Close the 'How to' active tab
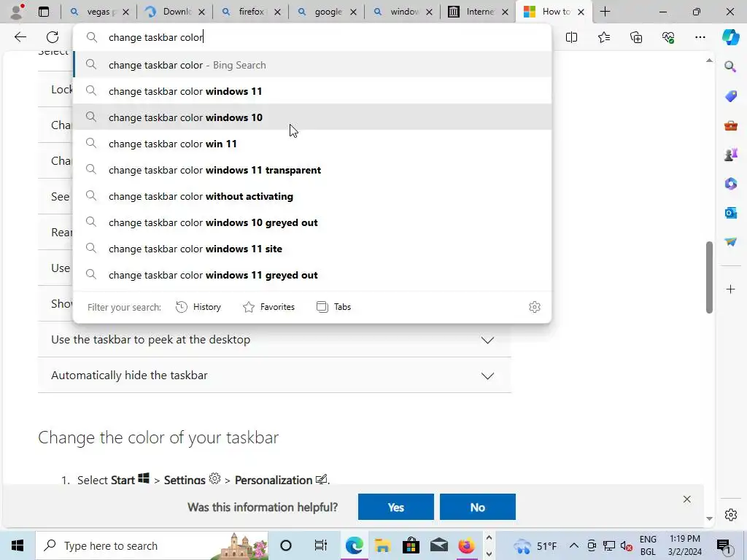The height and width of the screenshot is (560, 747). coord(581,12)
